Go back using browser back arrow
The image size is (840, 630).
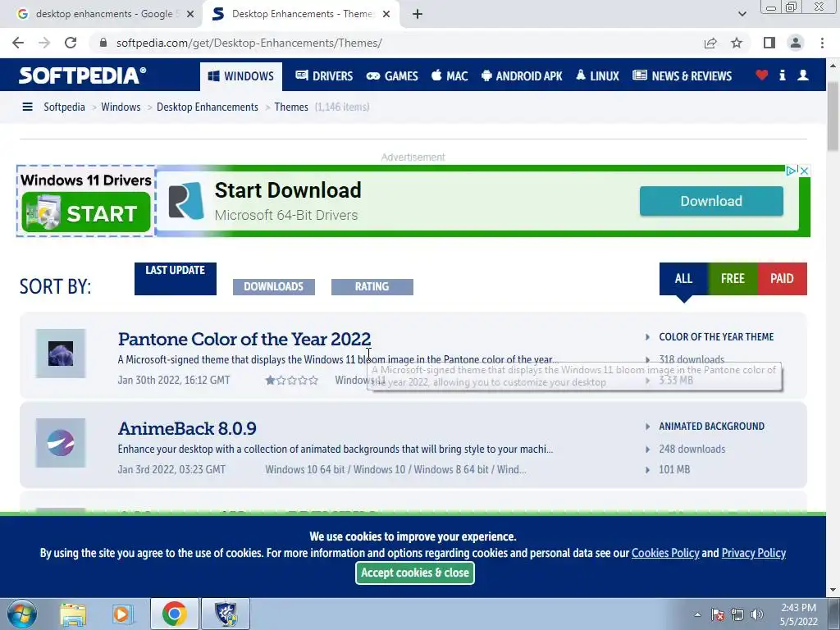click(x=18, y=43)
